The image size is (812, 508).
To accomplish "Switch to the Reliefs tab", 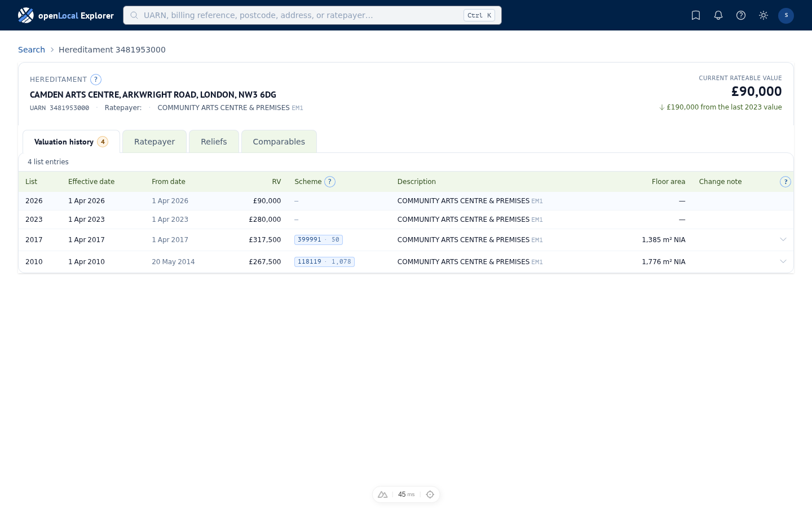I will 214,142.
